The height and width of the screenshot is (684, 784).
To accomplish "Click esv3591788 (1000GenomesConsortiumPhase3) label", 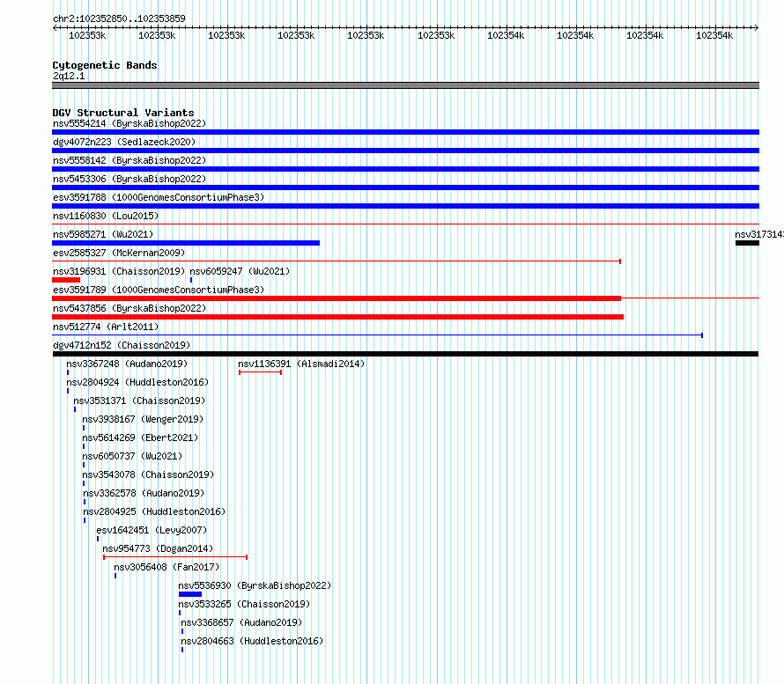I will 159,197.
